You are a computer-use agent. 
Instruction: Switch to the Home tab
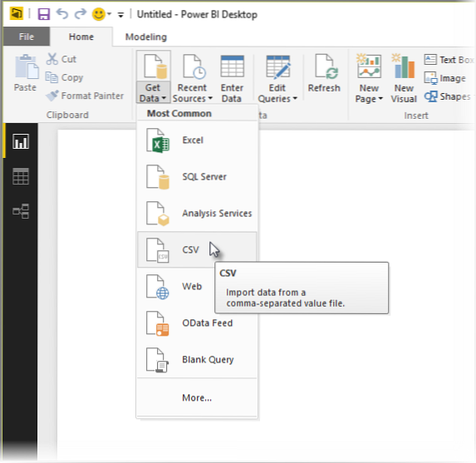click(81, 37)
